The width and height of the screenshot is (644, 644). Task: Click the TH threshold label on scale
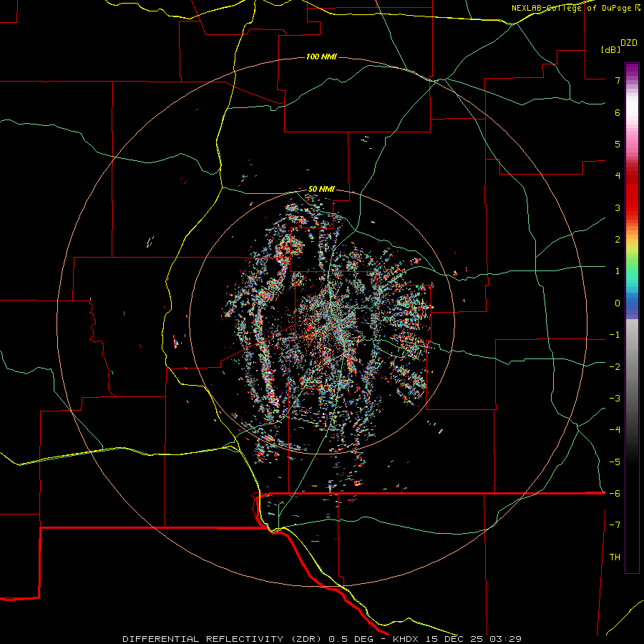615,557
